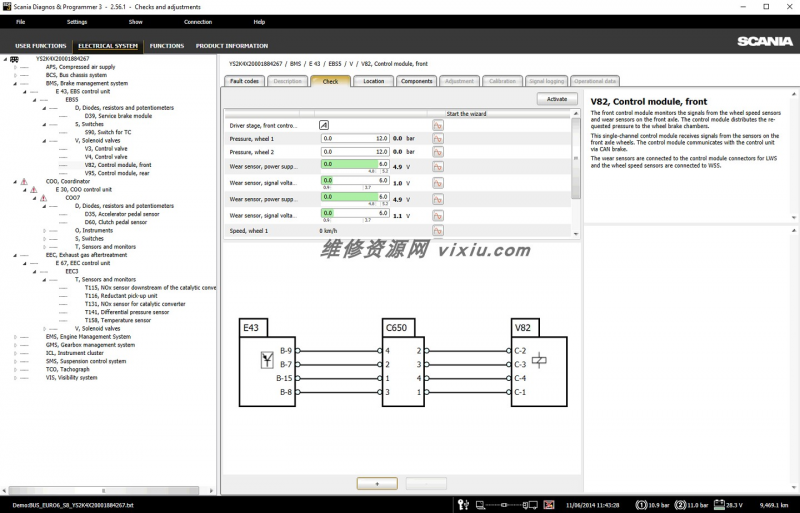Start the wizard for Driver stage row
800x513 pixels.
pos(438,125)
